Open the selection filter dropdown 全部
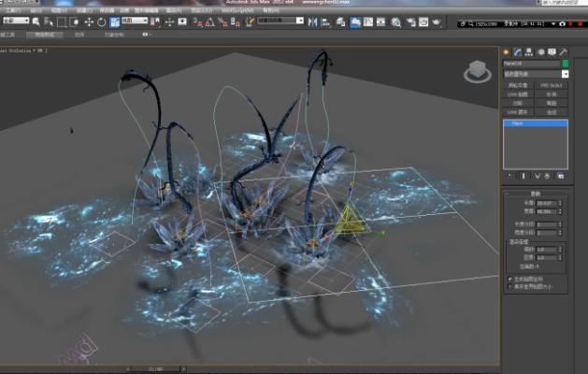 pyautogui.click(x=16, y=21)
